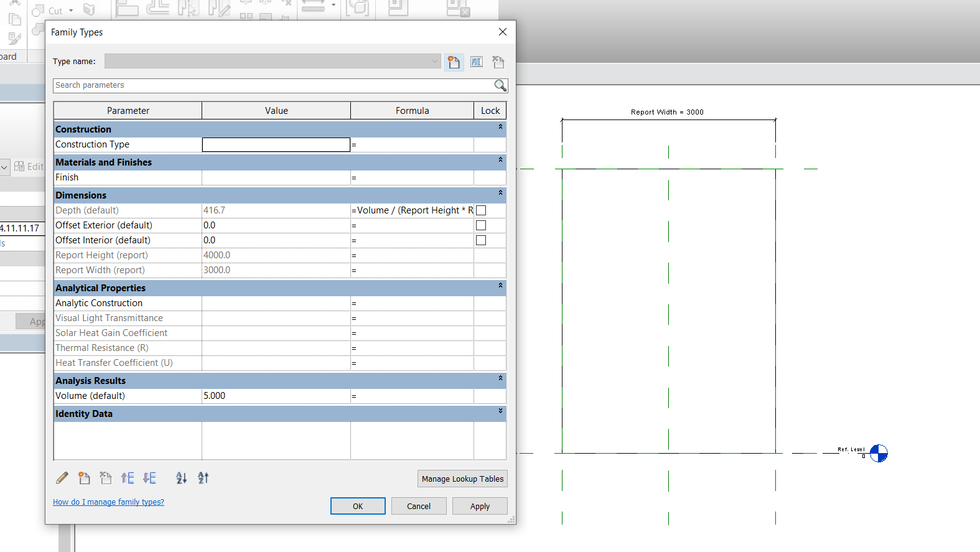
Task: Click the Offset Exterior value cell
Action: [x=276, y=225]
